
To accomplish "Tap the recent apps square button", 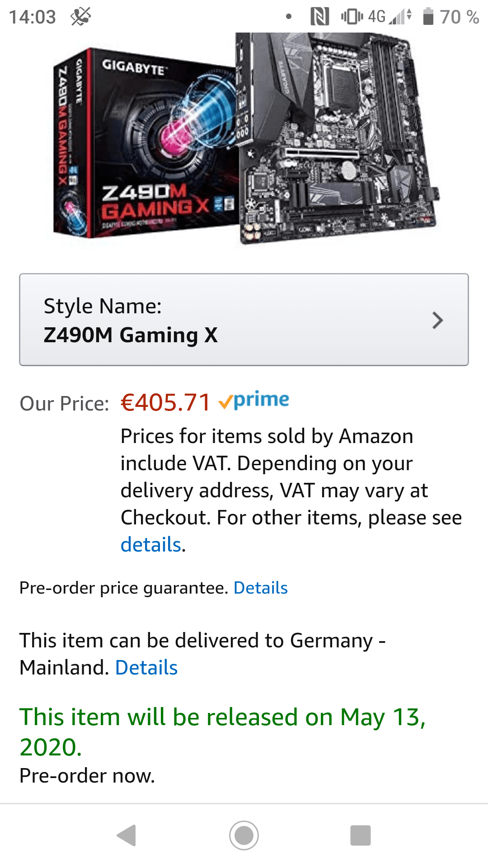I will point(361,835).
